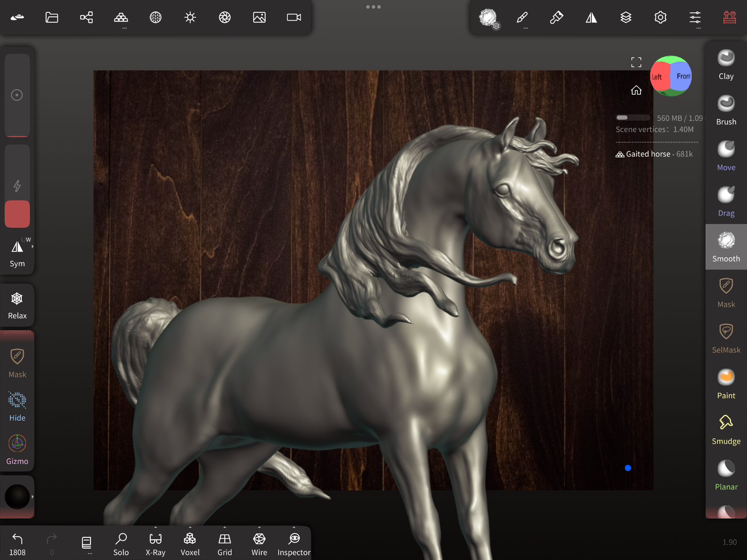Click the red color swatch
The image size is (747, 560).
[17, 214]
